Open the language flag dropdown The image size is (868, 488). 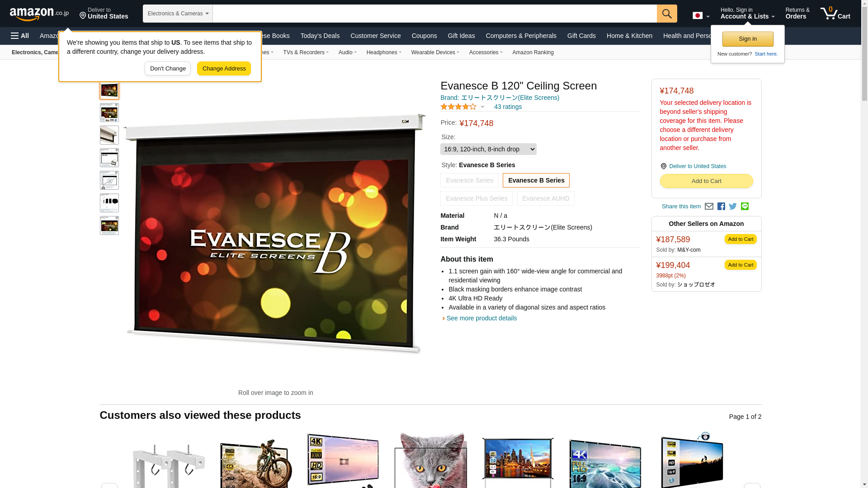(x=701, y=15)
